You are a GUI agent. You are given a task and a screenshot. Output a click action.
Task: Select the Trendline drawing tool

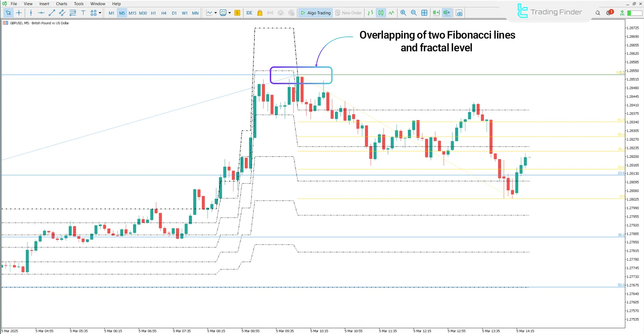point(52,13)
